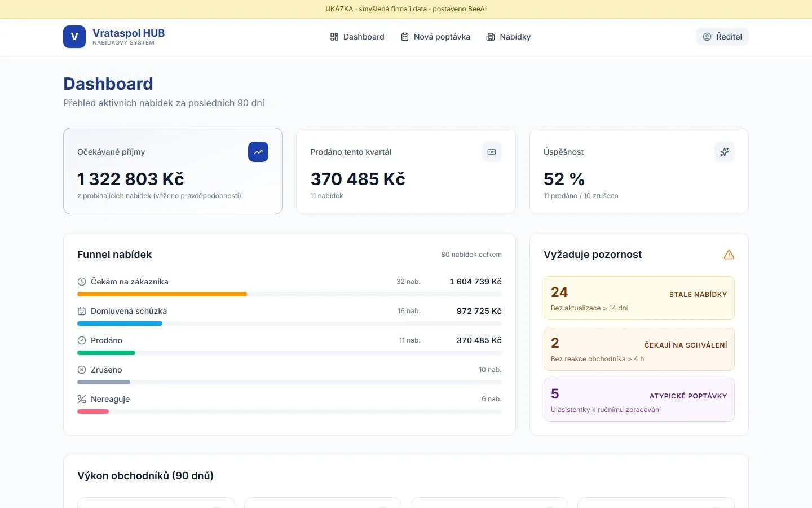This screenshot has width=812, height=508.
Task: Click the Čekám na zákazníka row label
Action: (x=130, y=282)
